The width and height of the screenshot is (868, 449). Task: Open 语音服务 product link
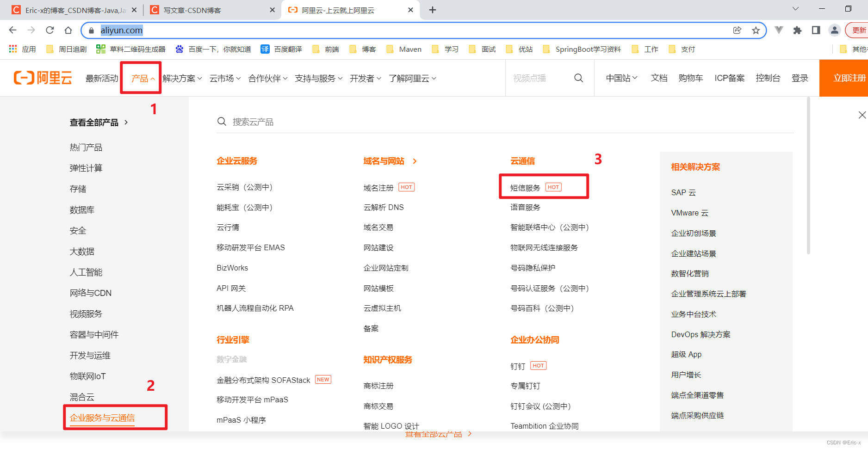coord(525,207)
